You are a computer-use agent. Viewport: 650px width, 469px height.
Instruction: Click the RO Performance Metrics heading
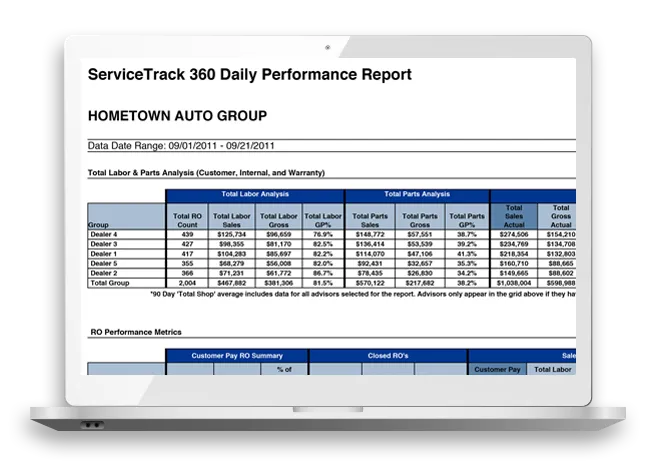136,332
